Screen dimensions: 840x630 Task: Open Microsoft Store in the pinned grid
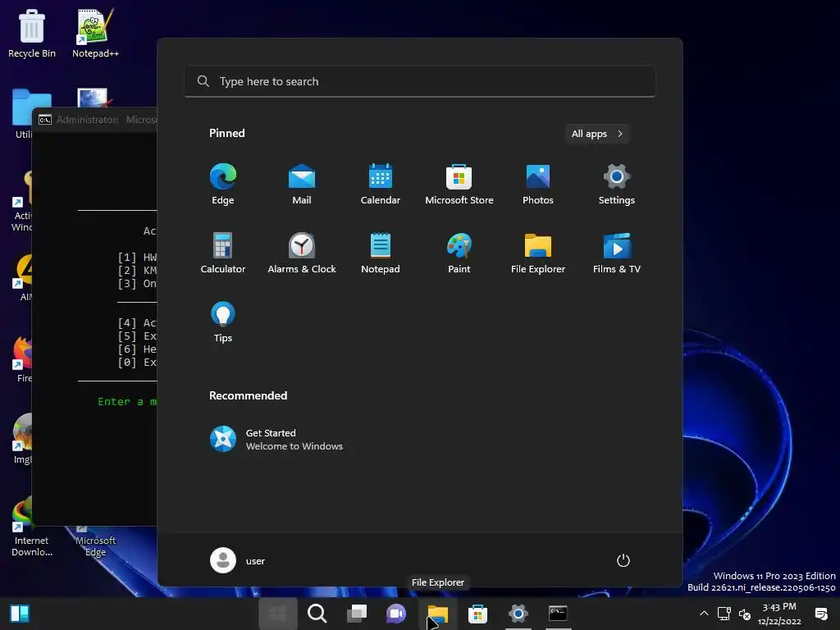click(x=459, y=185)
